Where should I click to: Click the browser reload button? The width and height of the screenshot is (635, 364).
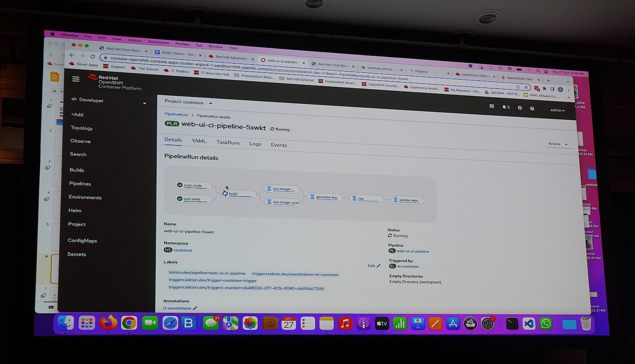coord(92,56)
